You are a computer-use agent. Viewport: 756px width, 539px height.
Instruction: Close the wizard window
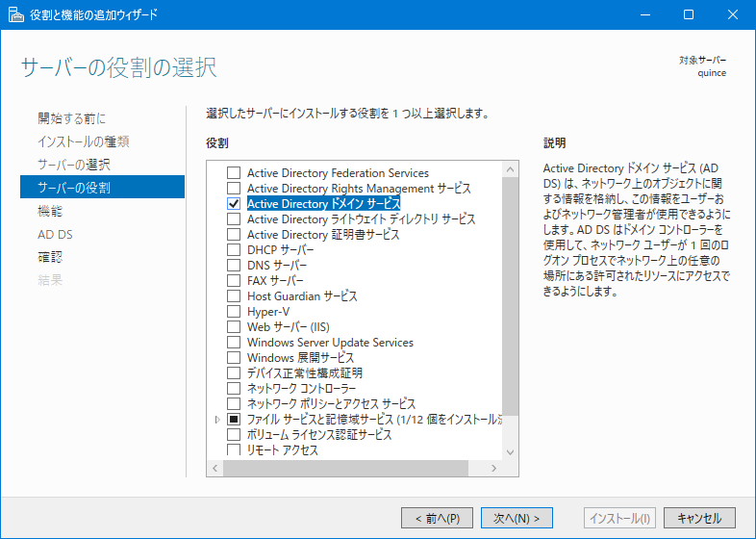(733, 14)
